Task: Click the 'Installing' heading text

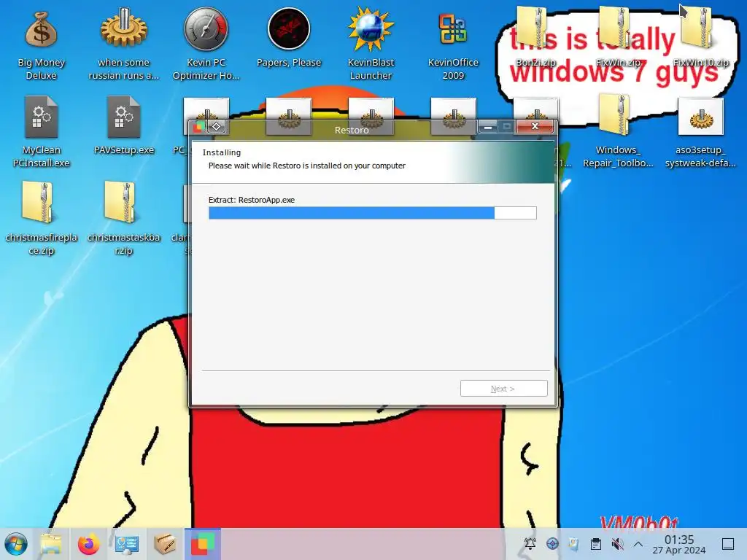Action: tap(222, 152)
